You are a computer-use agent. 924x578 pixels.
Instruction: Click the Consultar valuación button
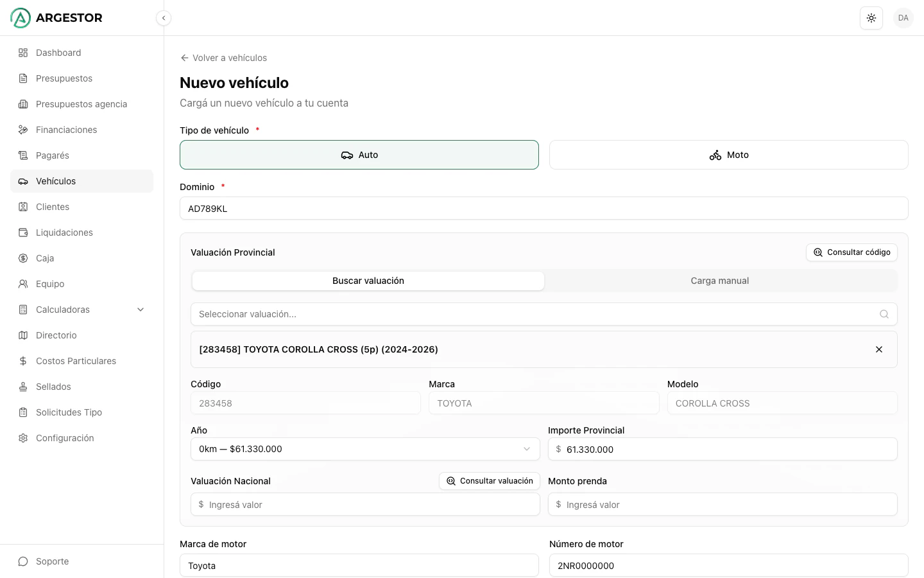[490, 481]
